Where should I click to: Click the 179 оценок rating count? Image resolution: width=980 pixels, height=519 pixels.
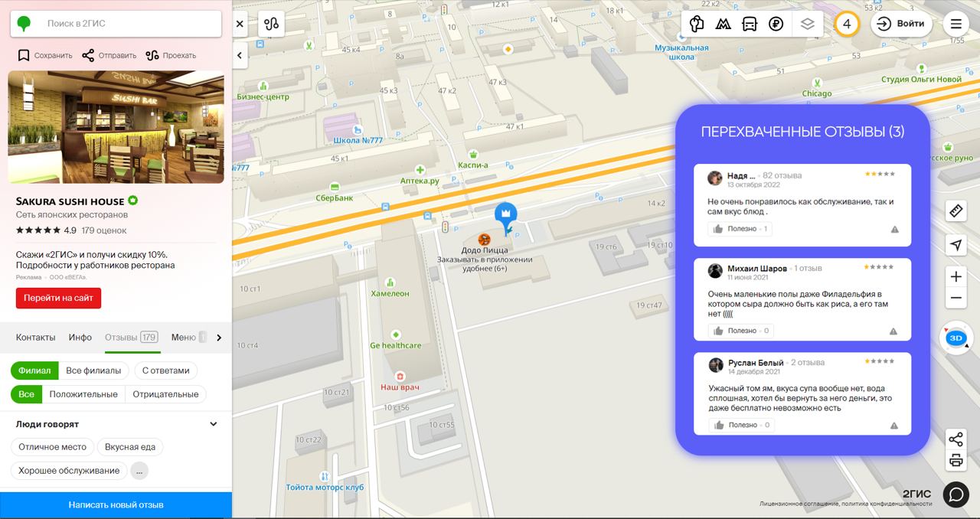pos(103,230)
